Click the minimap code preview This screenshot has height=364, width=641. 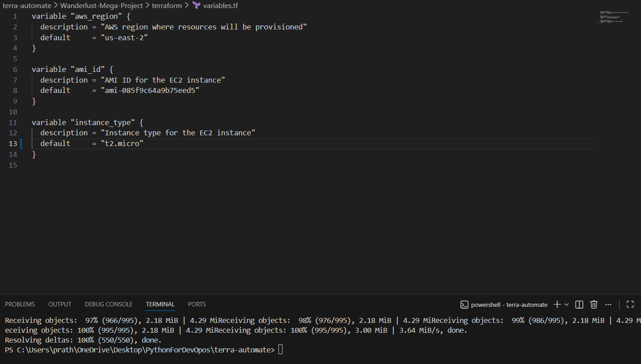tap(615, 17)
